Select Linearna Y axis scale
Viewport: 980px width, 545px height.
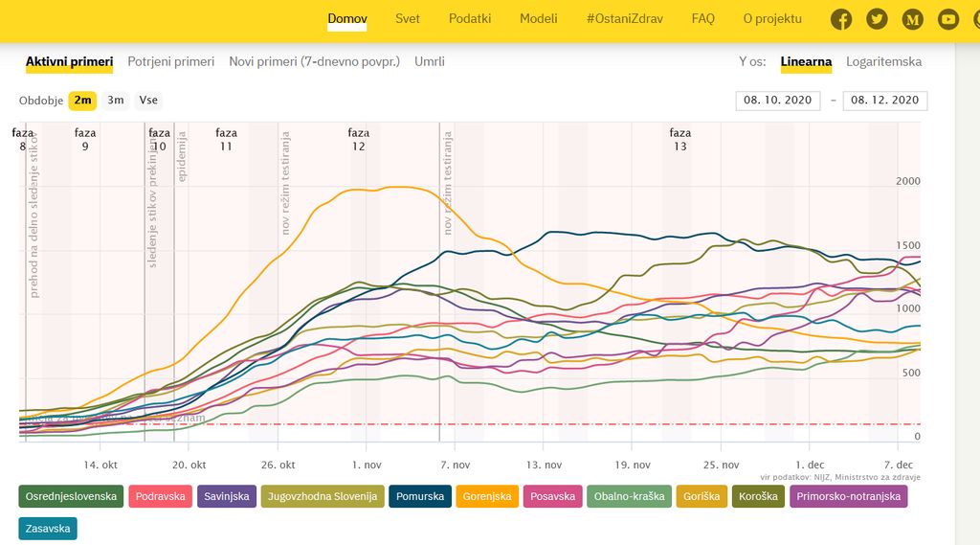click(806, 61)
